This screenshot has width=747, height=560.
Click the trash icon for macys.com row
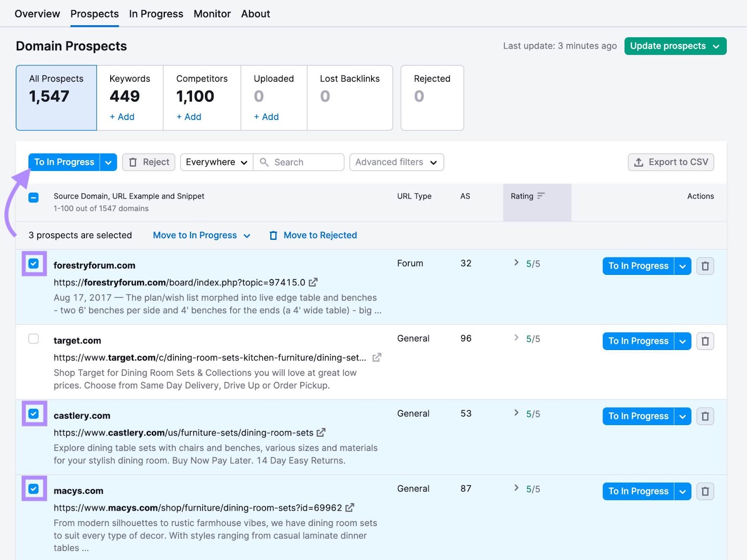(x=705, y=491)
